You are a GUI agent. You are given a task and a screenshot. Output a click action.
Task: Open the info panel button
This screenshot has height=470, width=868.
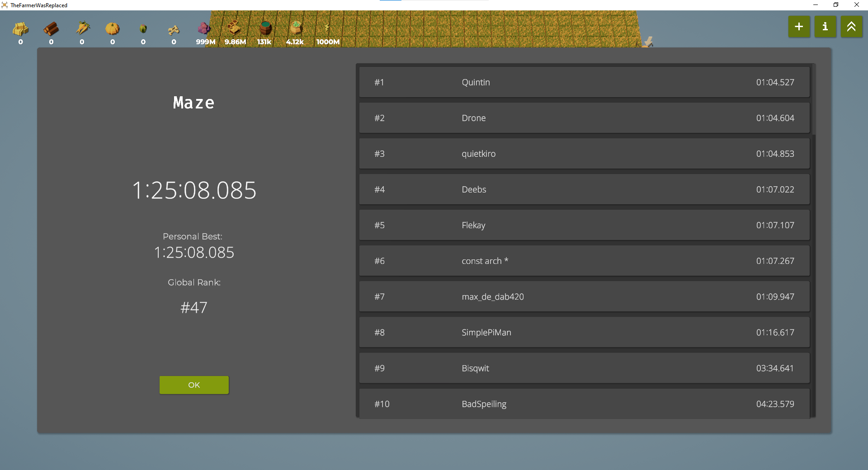pyautogui.click(x=825, y=27)
